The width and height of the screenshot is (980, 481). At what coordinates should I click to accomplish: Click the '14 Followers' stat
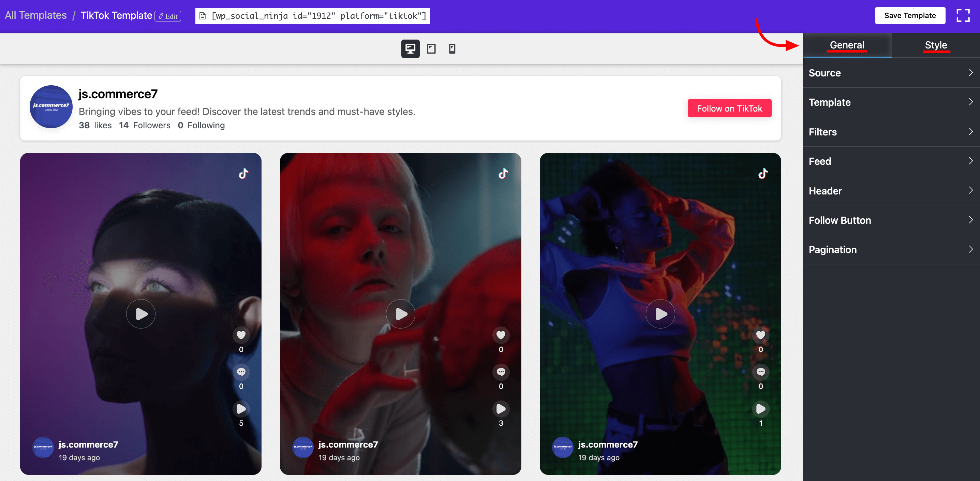(x=145, y=125)
